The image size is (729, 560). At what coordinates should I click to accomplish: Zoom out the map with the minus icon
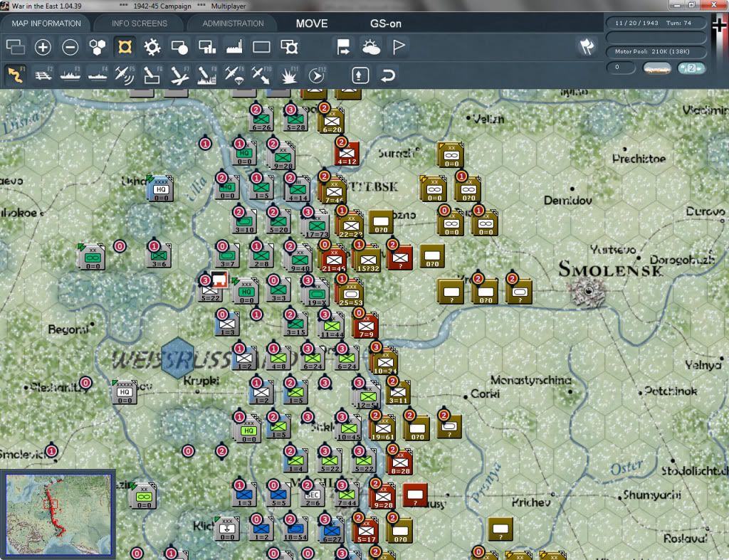(70, 47)
